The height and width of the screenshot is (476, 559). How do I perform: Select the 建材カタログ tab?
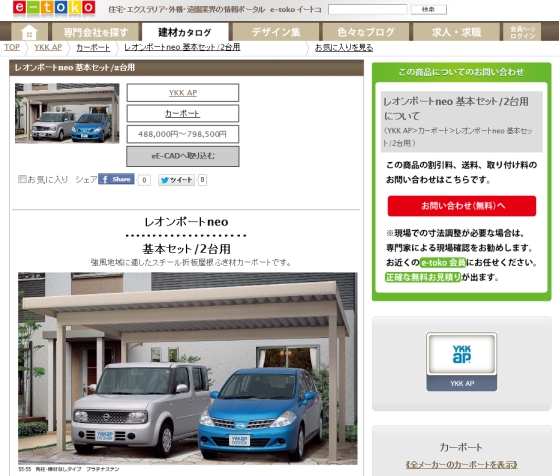tap(185, 32)
